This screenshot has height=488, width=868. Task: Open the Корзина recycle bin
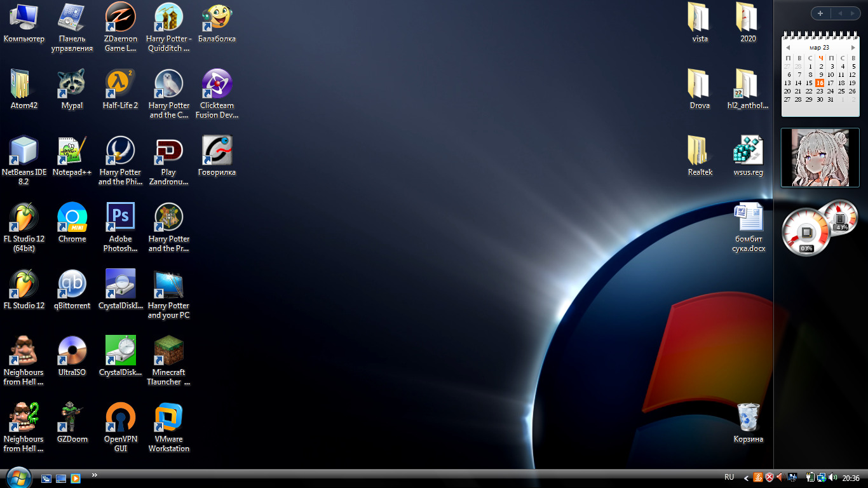(x=748, y=418)
